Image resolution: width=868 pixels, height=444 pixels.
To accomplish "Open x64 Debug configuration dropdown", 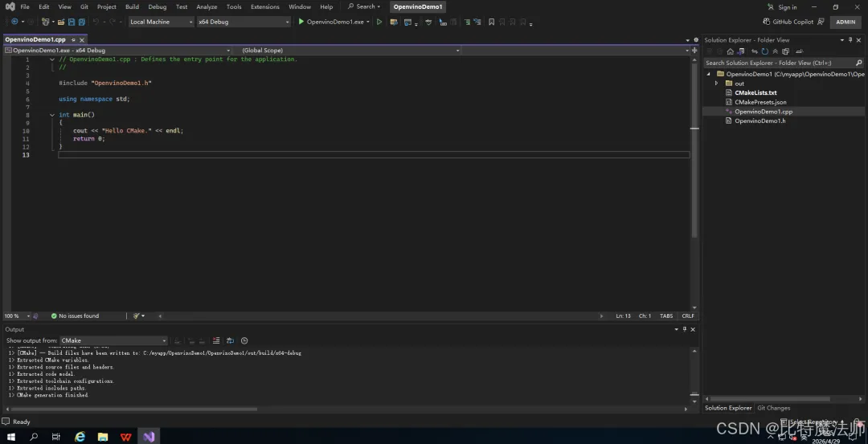I will (244, 22).
